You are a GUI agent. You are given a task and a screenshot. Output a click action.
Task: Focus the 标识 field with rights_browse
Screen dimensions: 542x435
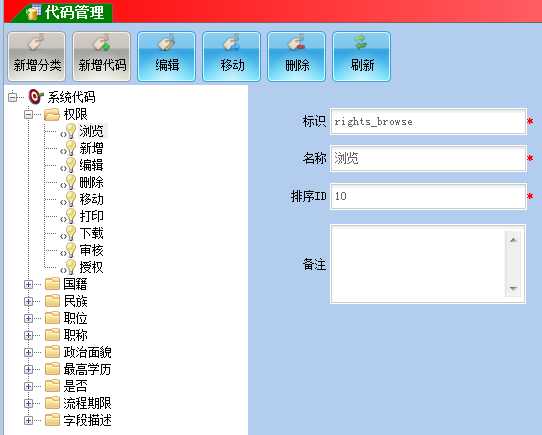[428, 121]
